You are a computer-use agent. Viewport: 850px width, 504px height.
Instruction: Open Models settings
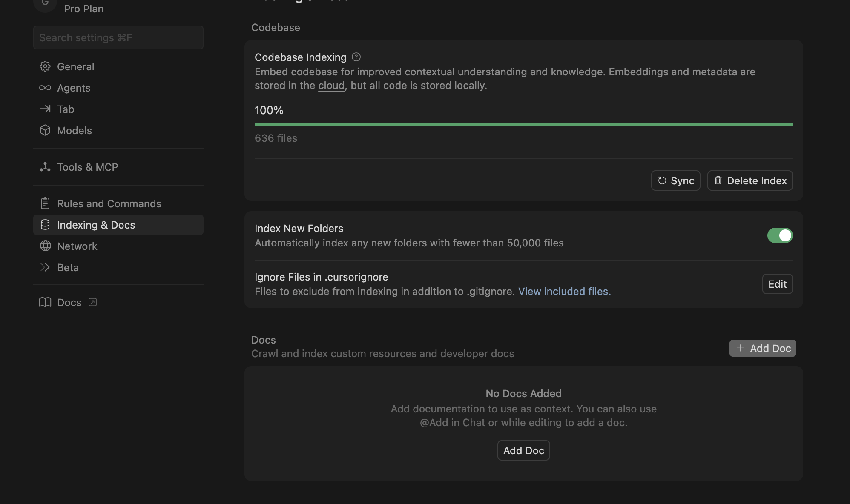coord(118,130)
